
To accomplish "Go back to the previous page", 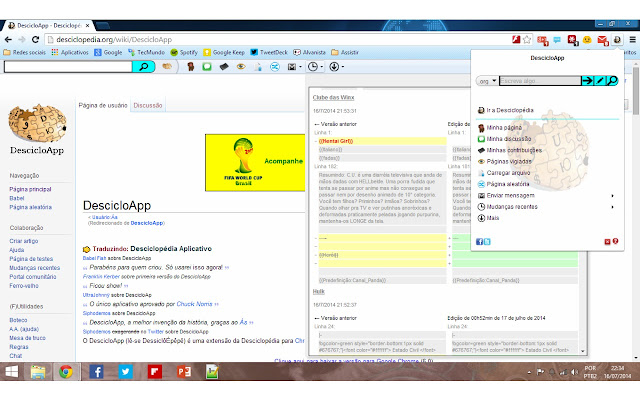I will tap(8, 40).
